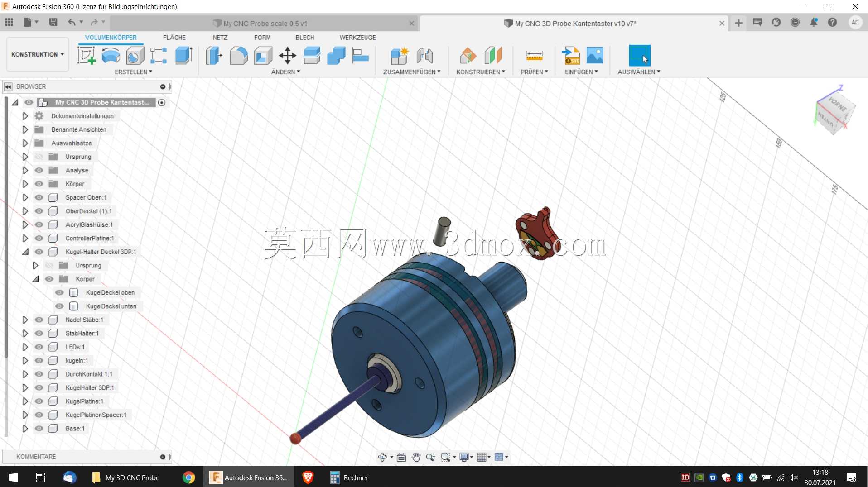Viewport: 868px width, 487px height.
Task: Expand the Benannte Ansichten folder
Action: click(25, 129)
